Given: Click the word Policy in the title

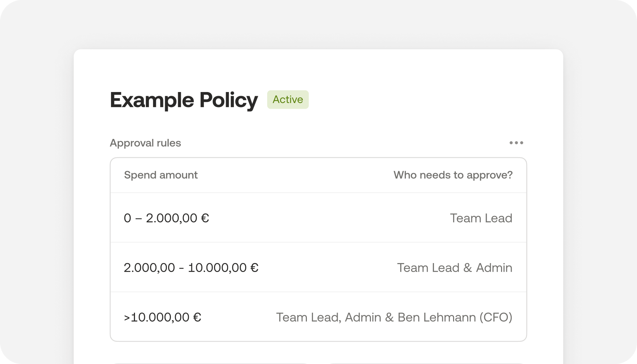Looking at the screenshot, I should point(228,100).
